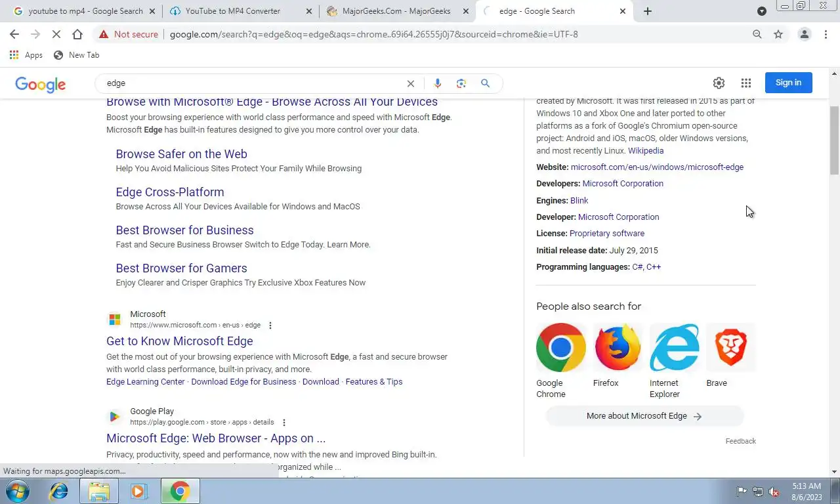Image resolution: width=840 pixels, height=504 pixels.
Task: Open Chrome's three-dot menu
Action: [826, 34]
